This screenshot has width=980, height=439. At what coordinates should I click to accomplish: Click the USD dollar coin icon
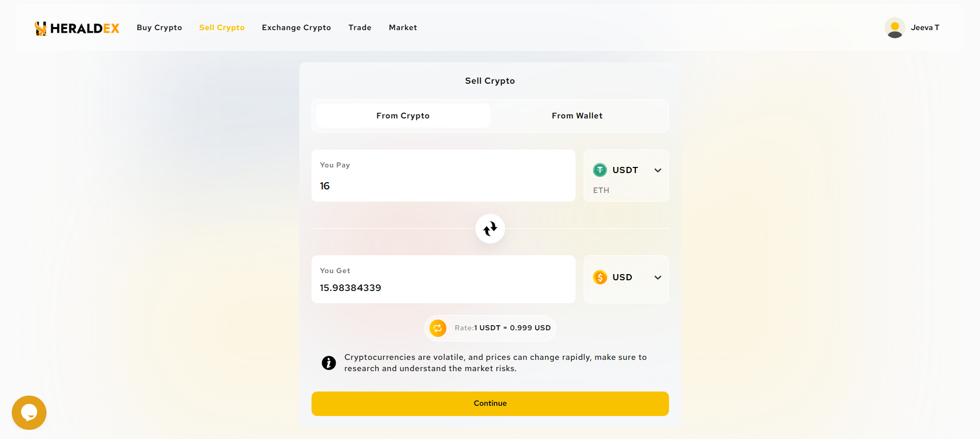[x=600, y=277]
